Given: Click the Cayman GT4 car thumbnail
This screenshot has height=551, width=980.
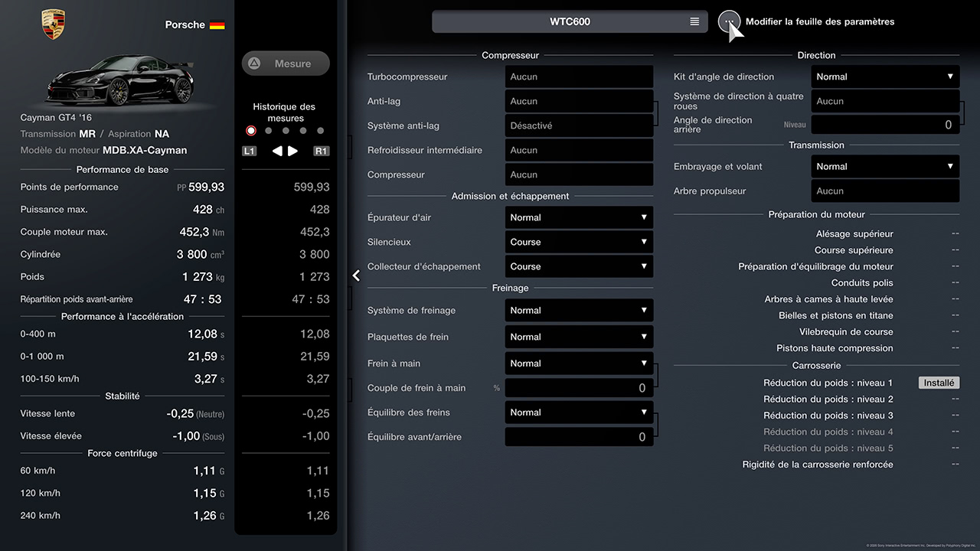Looking at the screenshot, I should 119,80.
